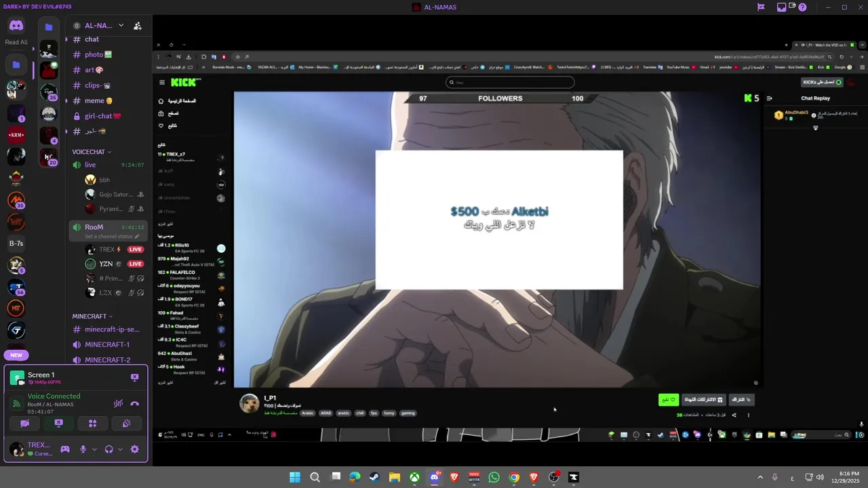Open Xbox app from the taskbar

tap(414, 477)
